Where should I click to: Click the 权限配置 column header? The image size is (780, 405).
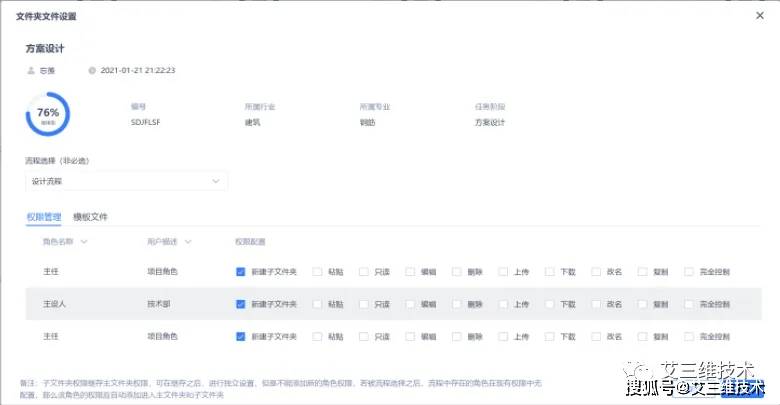[250, 242]
